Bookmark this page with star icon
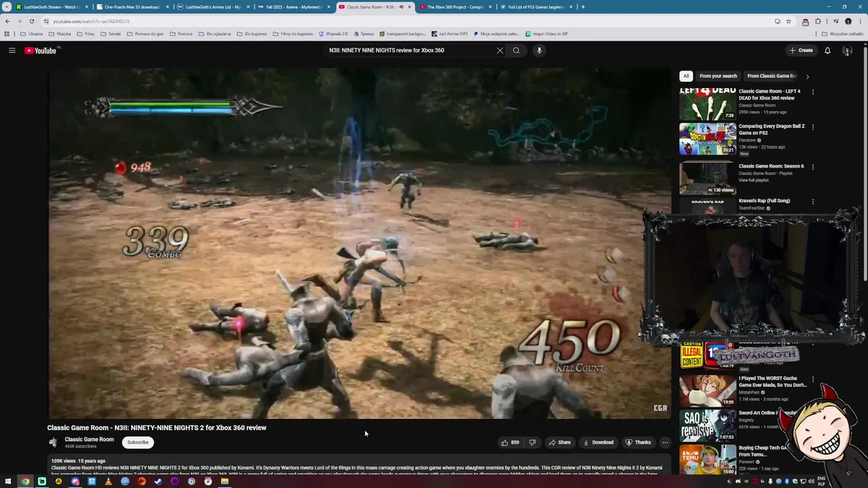The image size is (868, 488). point(789,21)
